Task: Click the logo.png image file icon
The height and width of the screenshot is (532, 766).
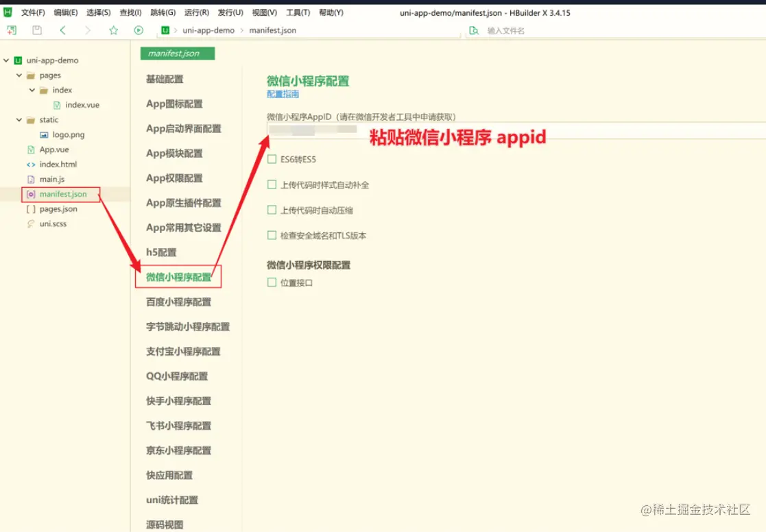Action: coord(44,135)
